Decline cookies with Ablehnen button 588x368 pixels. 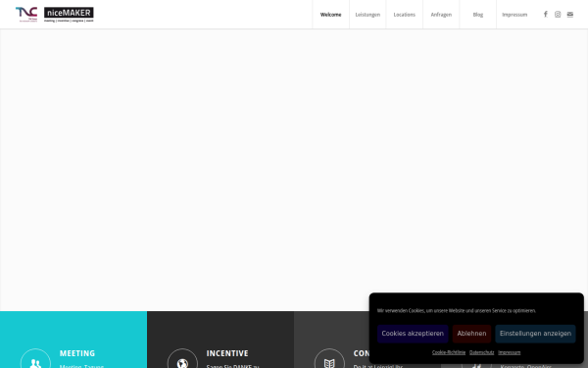[x=471, y=334]
